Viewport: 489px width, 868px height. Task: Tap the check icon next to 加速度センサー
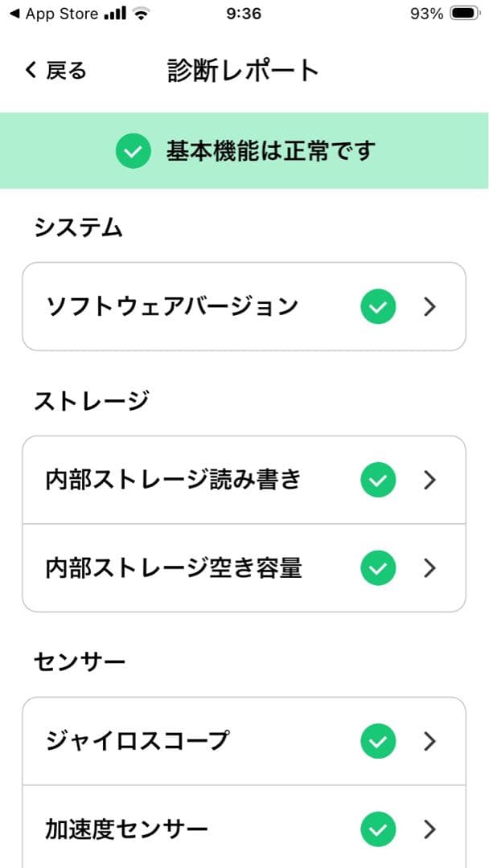coord(377,827)
